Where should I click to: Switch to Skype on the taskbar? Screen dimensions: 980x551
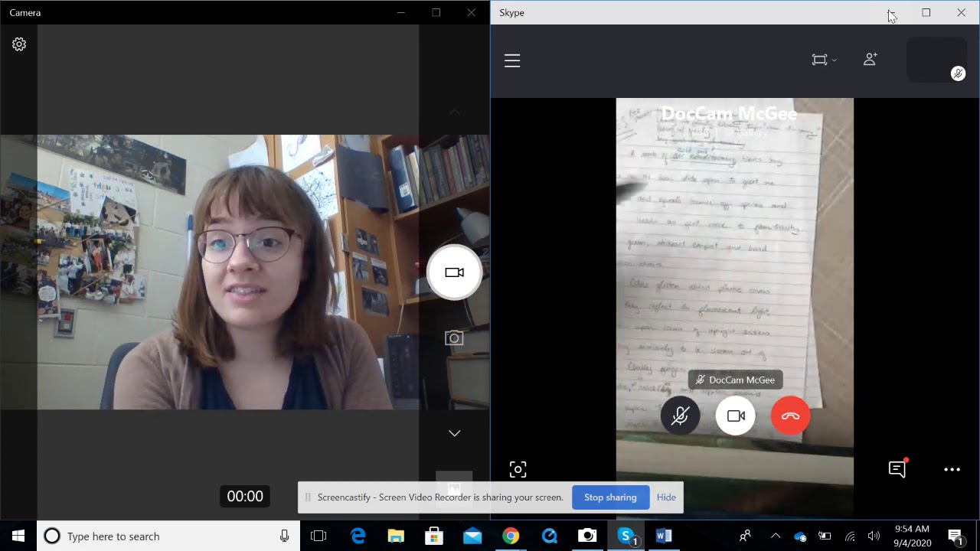(626, 536)
